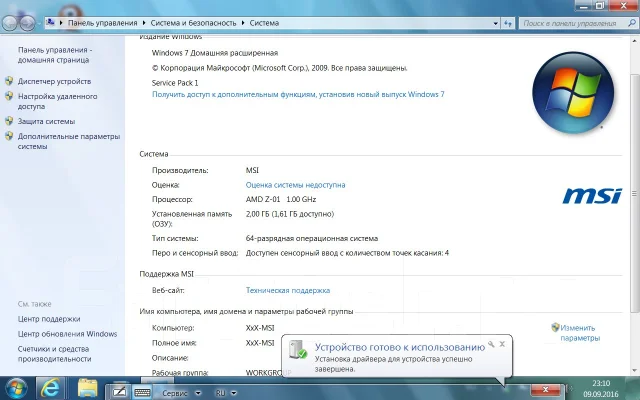Image resolution: width=640 pixels, height=400 pixels.
Task: Go to Система и безопасность breadcrumb
Action: pos(193,23)
